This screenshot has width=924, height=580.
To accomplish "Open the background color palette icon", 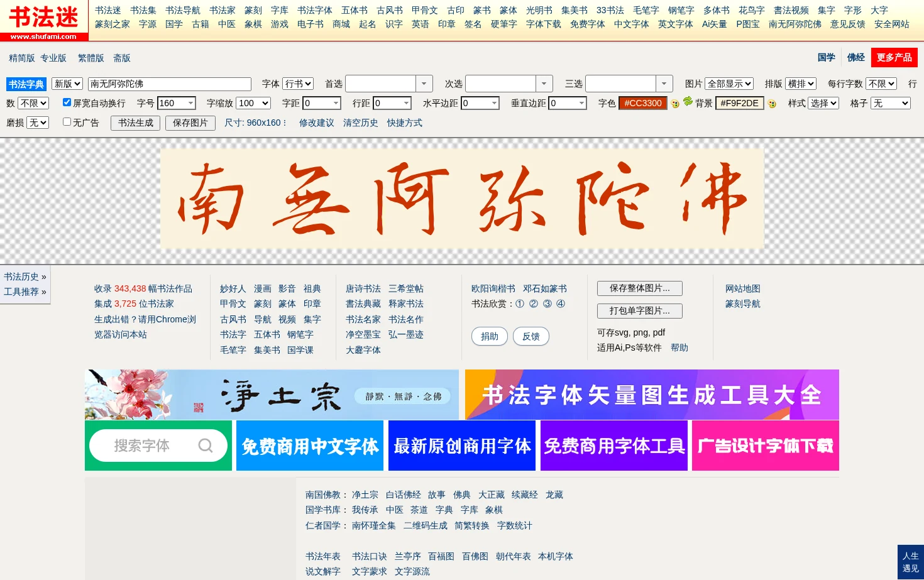I will (x=772, y=104).
